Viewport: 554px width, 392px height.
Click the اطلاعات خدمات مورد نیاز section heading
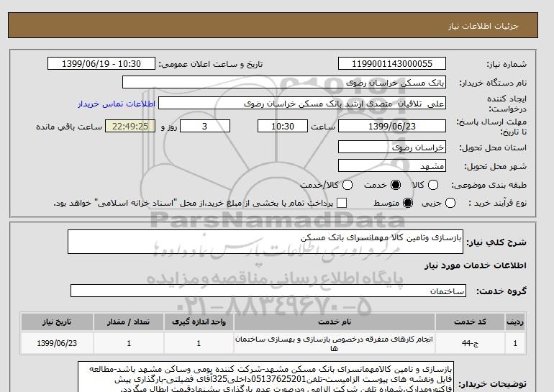pyautogui.click(x=475, y=265)
